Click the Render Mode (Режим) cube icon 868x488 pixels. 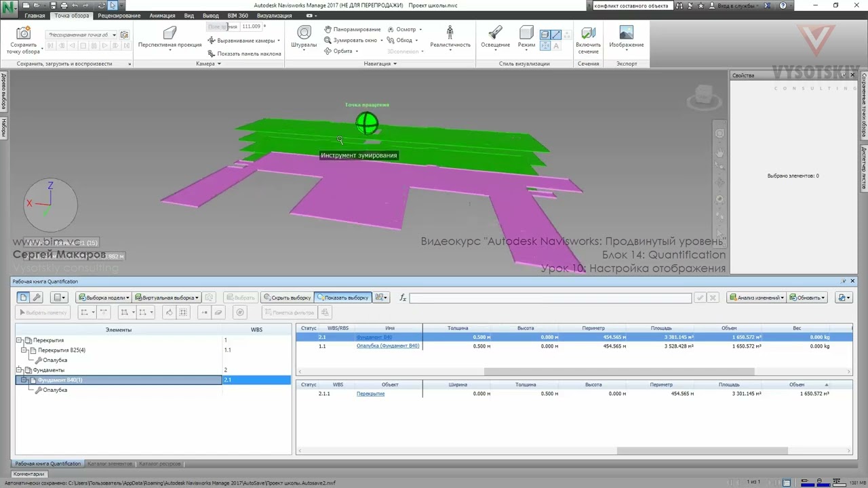526,33
